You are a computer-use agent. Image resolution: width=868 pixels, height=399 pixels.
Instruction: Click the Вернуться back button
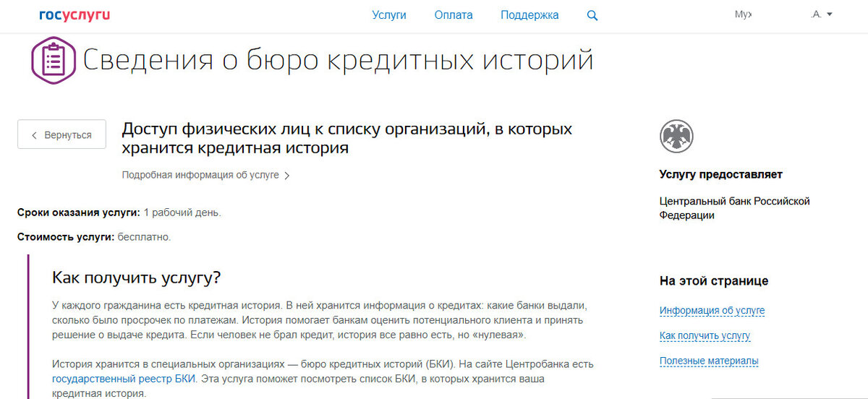pyautogui.click(x=61, y=134)
